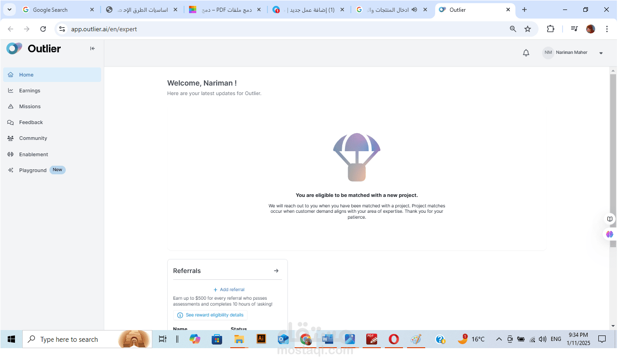This screenshot has width=631, height=364.
Task: Click the book icon on right edge
Action: coord(610,219)
